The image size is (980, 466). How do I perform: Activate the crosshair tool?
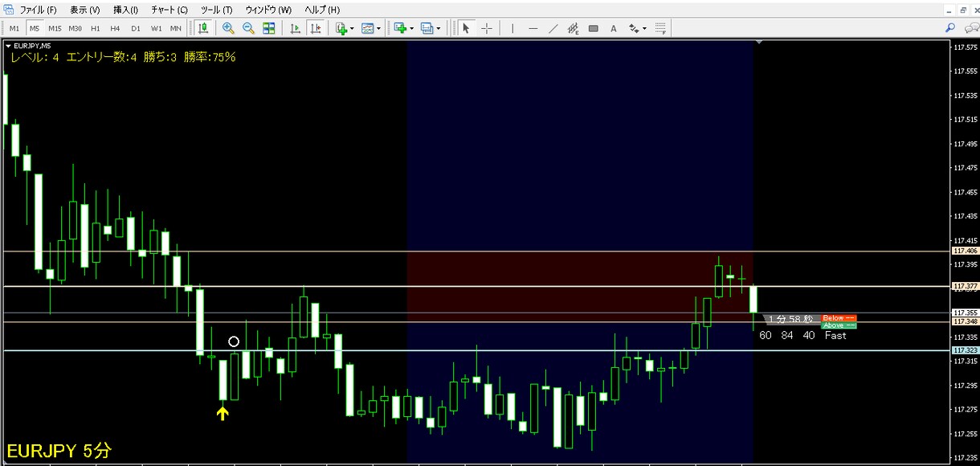click(487, 28)
